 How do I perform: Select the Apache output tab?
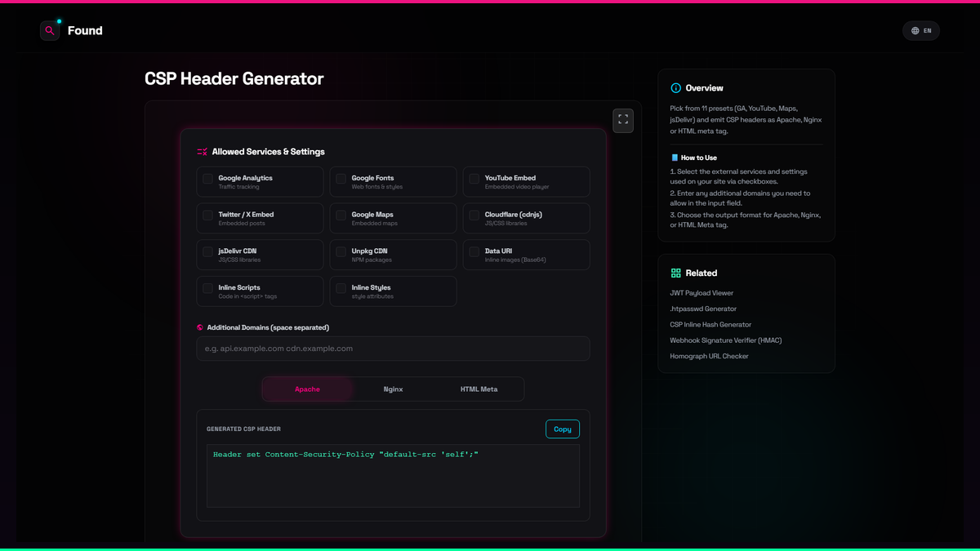click(x=307, y=389)
